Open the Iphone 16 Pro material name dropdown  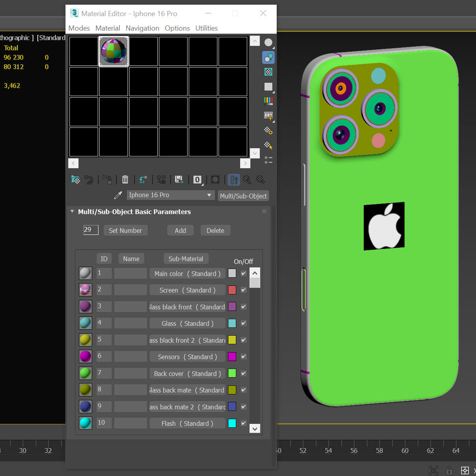tap(209, 195)
